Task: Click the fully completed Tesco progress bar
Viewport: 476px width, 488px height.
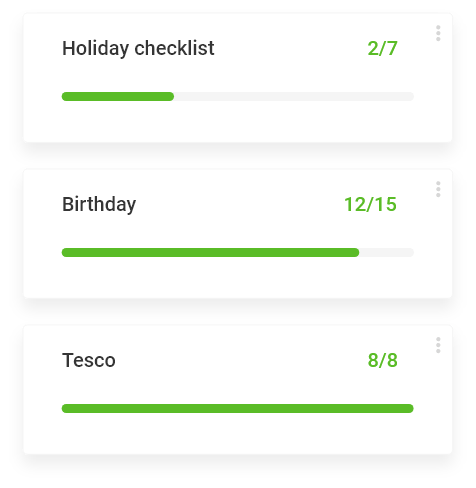Action: [x=238, y=408]
